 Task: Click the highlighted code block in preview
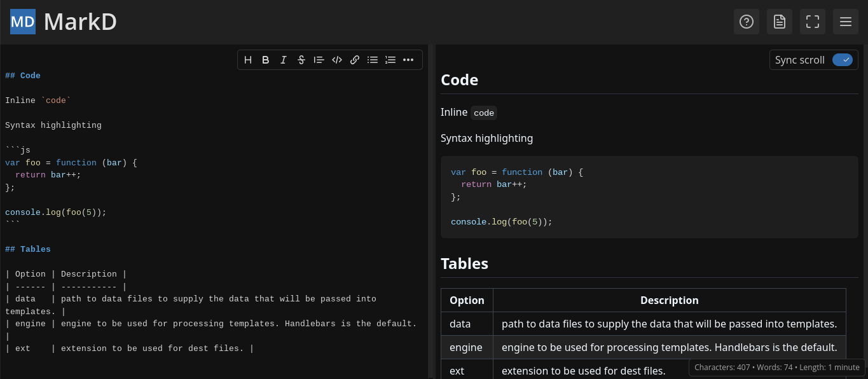click(x=649, y=197)
